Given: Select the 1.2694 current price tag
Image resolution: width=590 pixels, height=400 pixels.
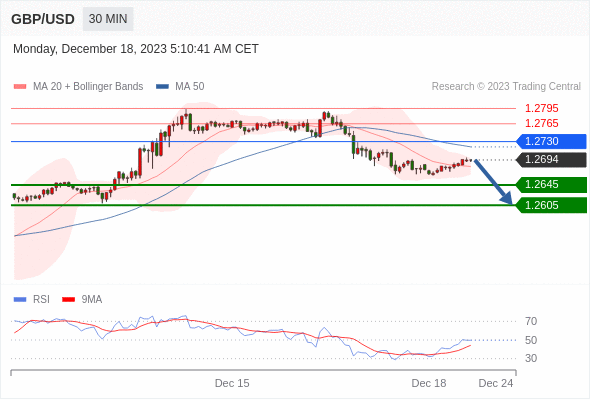Looking at the screenshot, I should (551, 160).
